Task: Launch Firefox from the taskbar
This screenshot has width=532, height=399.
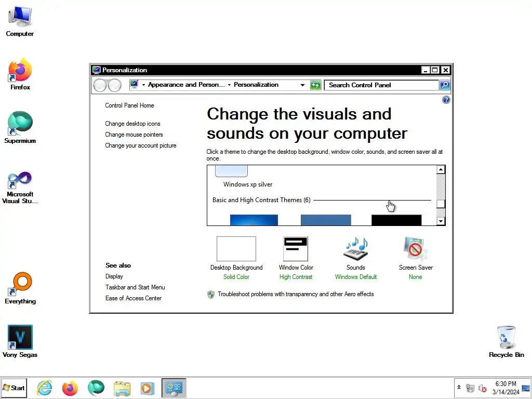Action: tap(70, 388)
